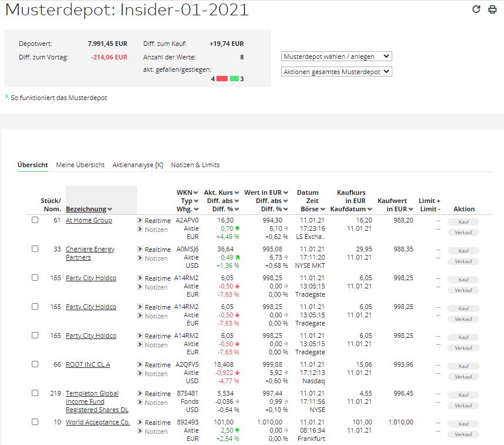Click Notizen arrow icon for At Home Group
Screen dimensions: 504x445
coord(140,229)
